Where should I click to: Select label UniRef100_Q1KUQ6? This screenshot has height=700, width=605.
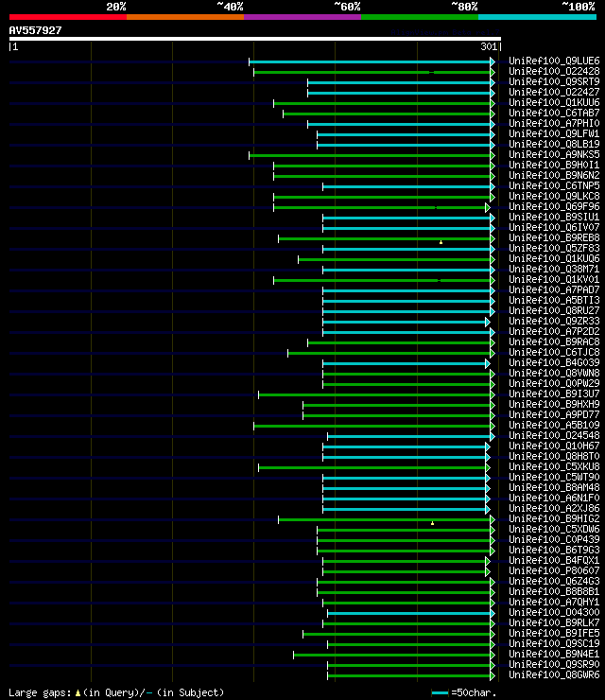click(554, 258)
